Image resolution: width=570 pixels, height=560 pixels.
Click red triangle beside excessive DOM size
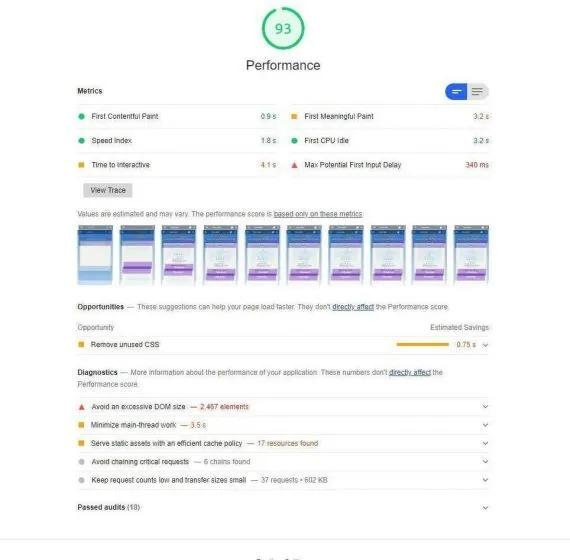(x=81, y=407)
